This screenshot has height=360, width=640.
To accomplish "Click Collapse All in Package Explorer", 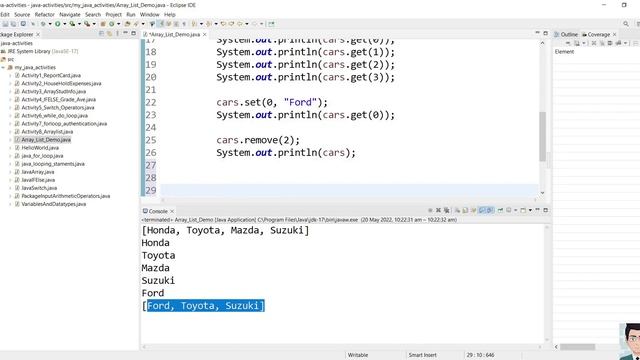I will [x=101, y=33].
